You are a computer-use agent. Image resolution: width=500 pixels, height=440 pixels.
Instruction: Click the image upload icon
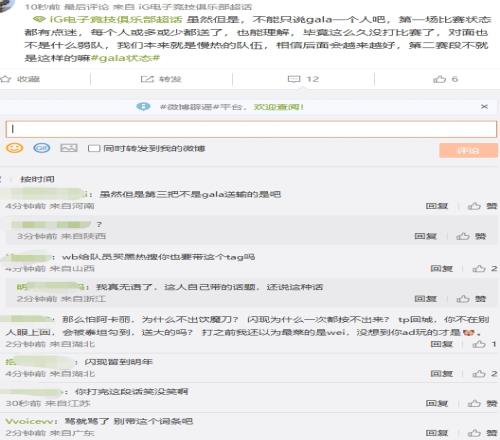point(69,148)
